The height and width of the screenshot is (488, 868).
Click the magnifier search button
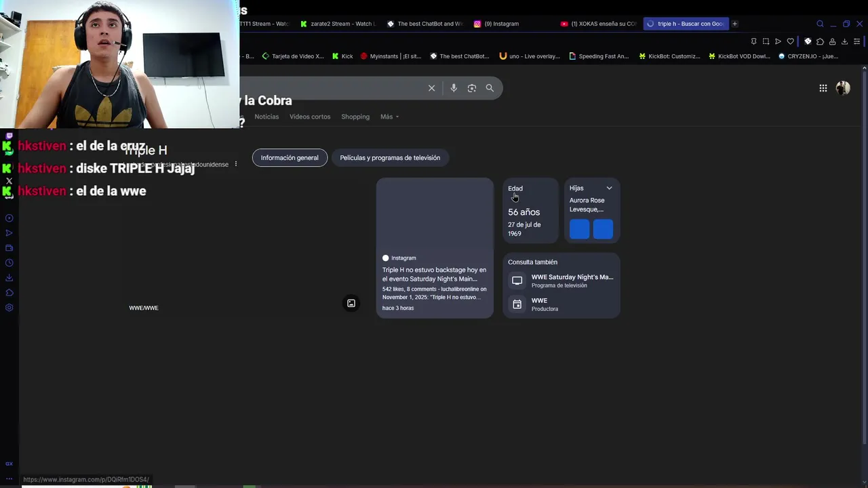pyautogui.click(x=490, y=88)
